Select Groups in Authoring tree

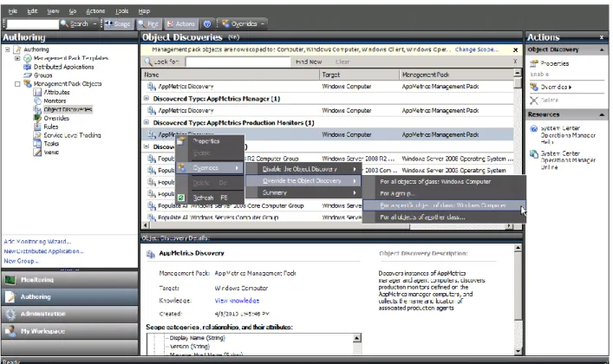pyautogui.click(x=43, y=75)
